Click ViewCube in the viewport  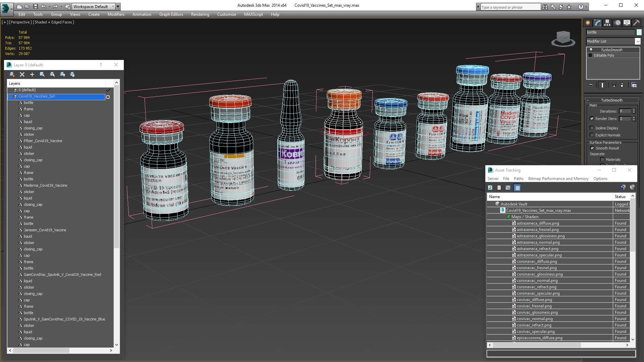tap(563, 38)
